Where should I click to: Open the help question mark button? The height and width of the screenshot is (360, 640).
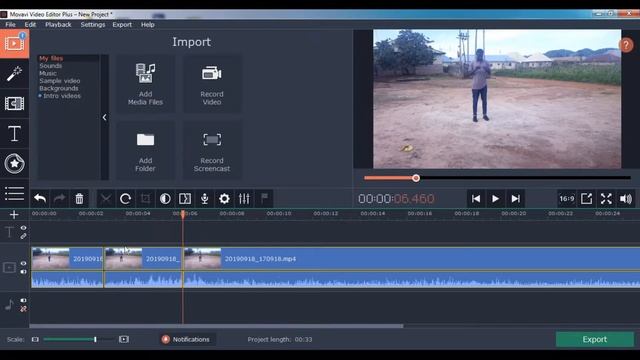coord(626,45)
